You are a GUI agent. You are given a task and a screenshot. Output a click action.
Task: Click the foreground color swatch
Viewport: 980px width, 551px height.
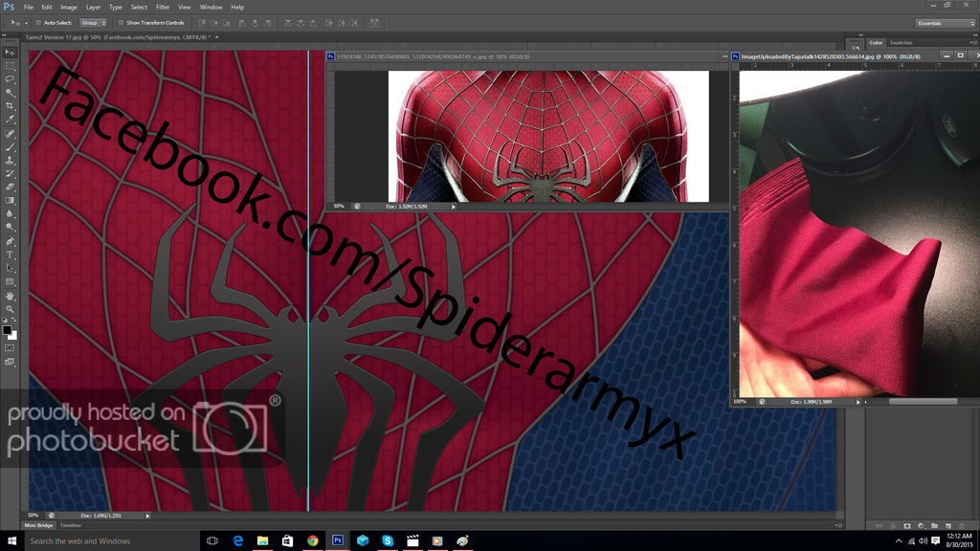pyautogui.click(x=7, y=330)
